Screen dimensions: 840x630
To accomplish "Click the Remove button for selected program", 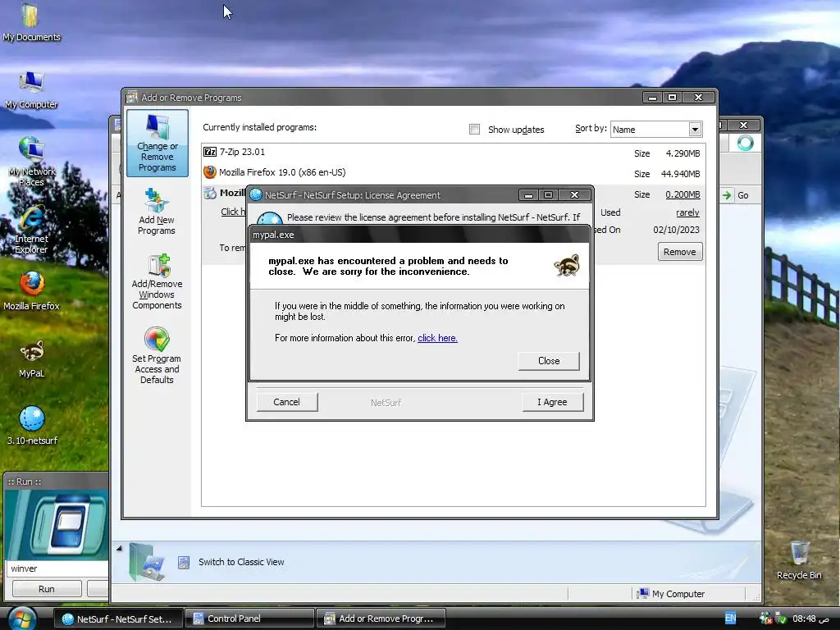I will tap(679, 252).
